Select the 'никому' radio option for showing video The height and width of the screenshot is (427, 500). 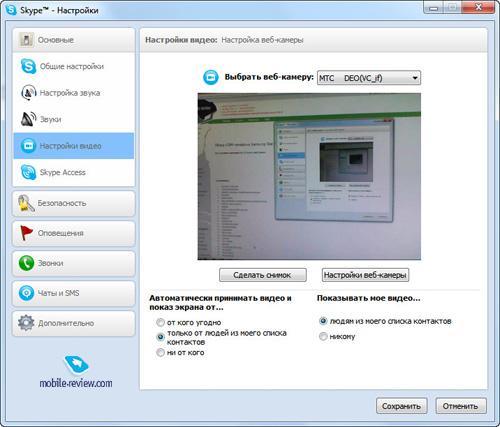(x=323, y=336)
